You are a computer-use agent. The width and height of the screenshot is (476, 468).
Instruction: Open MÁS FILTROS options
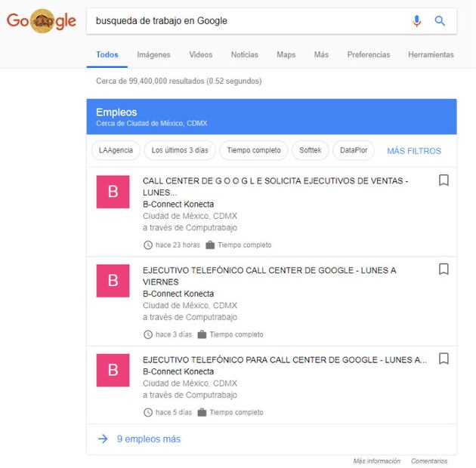click(x=414, y=151)
